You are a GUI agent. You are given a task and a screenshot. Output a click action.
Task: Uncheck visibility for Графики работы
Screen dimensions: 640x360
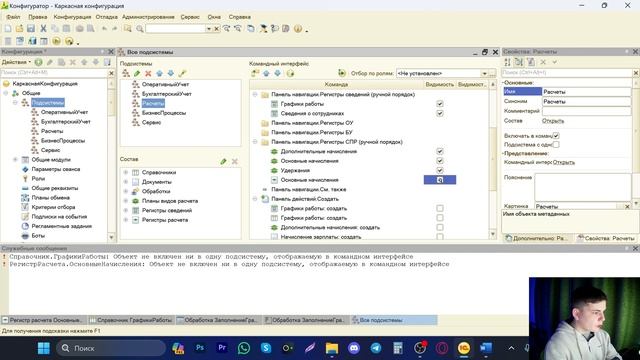point(440,104)
